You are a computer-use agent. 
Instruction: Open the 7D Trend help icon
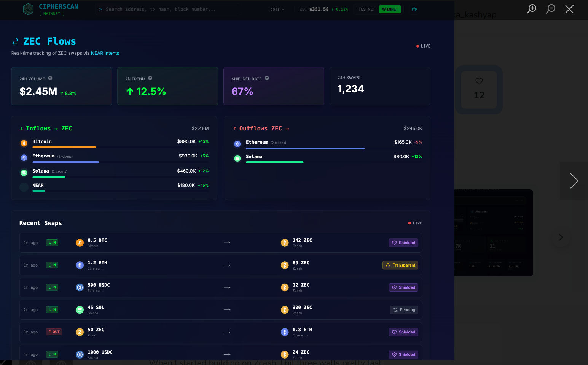(x=150, y=78)
